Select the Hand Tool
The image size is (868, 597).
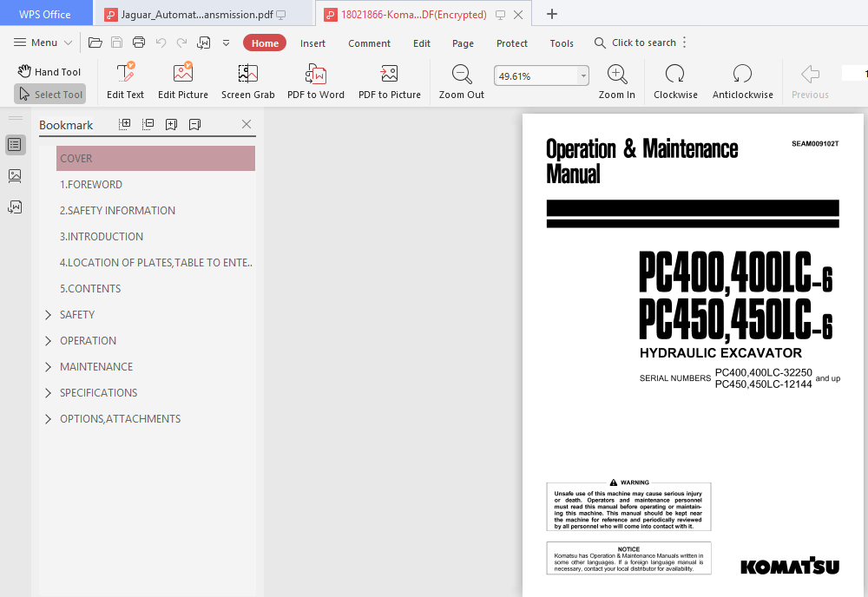pyautogui.click(x=49, y=71)
